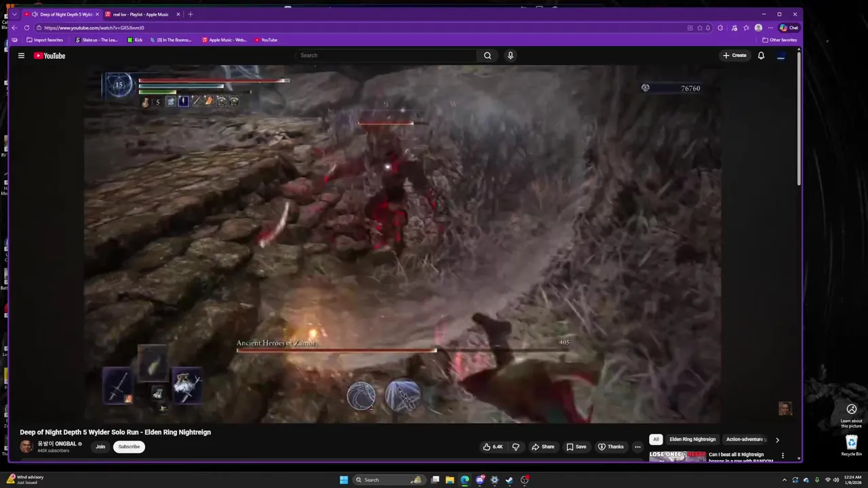Image resolution: width=868 pixels, height=488 pixels.
Task: Open the video's more actions ellipsis
Action: pos(637,447)
